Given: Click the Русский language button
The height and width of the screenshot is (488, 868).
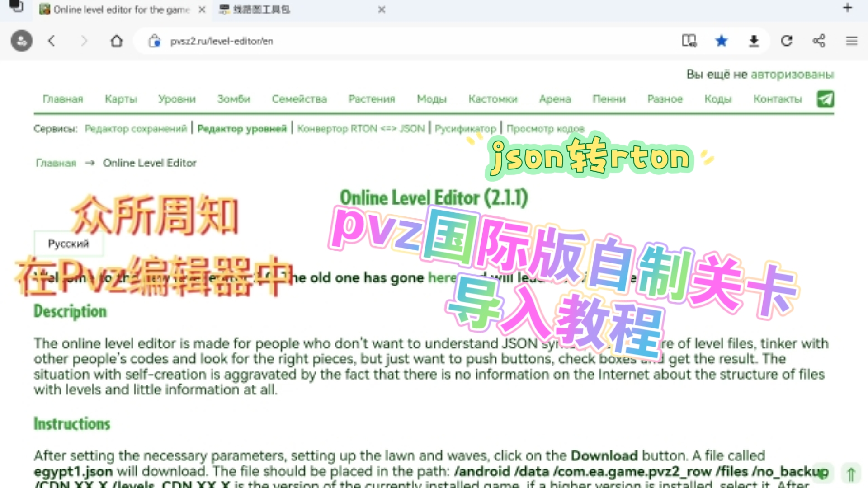Looking at the screenshot, I should (68, 244).
